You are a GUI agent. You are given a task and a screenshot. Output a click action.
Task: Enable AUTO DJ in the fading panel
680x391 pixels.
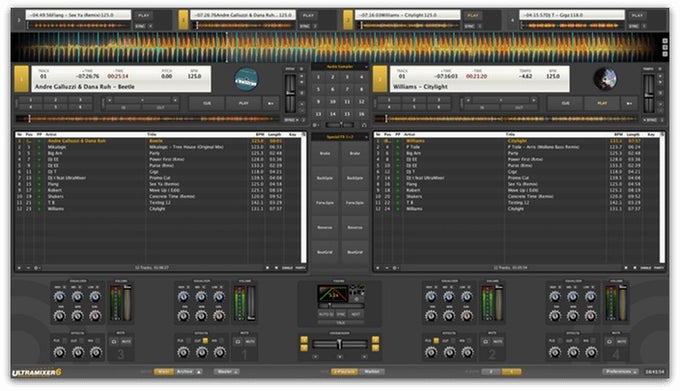coord(326,314)
